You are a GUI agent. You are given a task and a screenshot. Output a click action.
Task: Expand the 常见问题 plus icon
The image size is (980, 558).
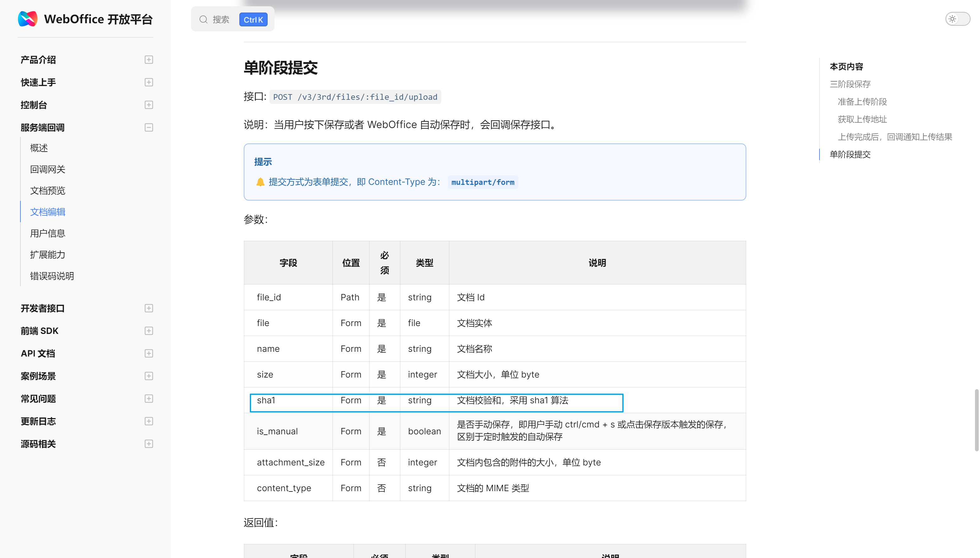pyautogui.click(x=149, y=399)
